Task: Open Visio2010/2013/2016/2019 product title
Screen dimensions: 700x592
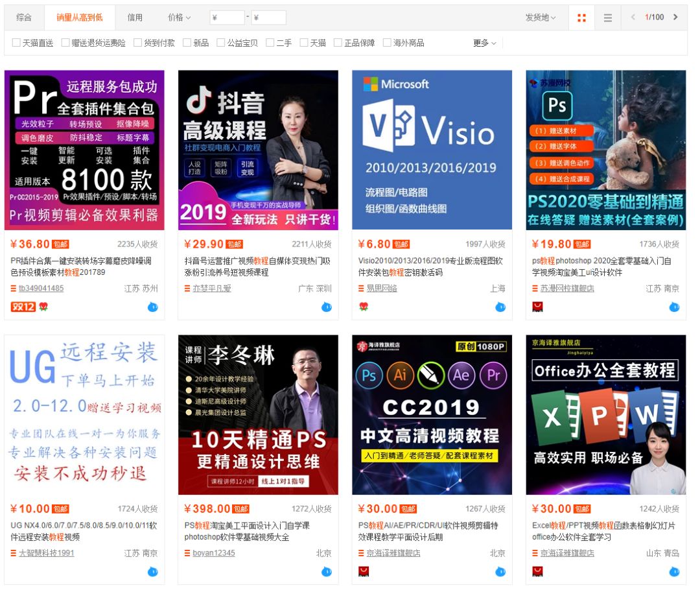Action: [430, 266]
